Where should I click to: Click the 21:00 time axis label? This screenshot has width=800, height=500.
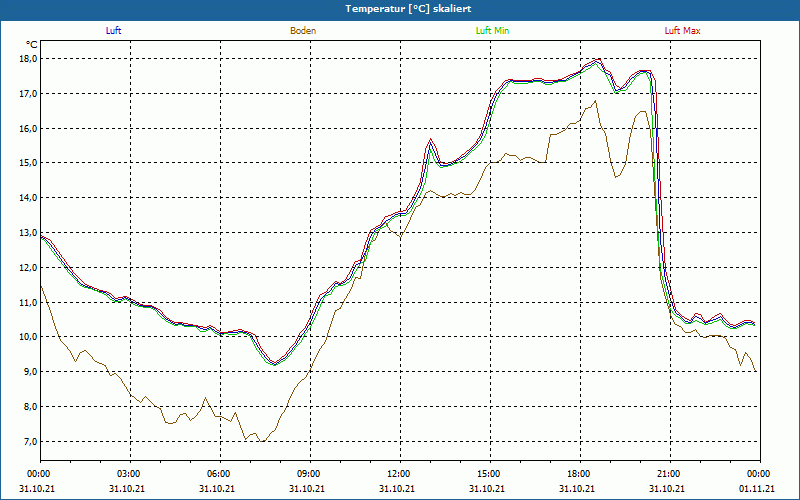[x=670, y=474]
